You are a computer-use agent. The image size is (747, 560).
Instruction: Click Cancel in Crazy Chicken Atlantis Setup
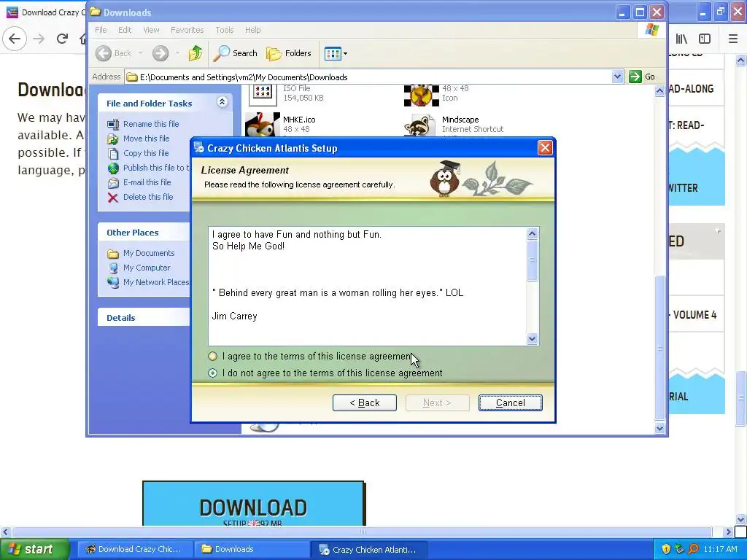coord(510,402)
